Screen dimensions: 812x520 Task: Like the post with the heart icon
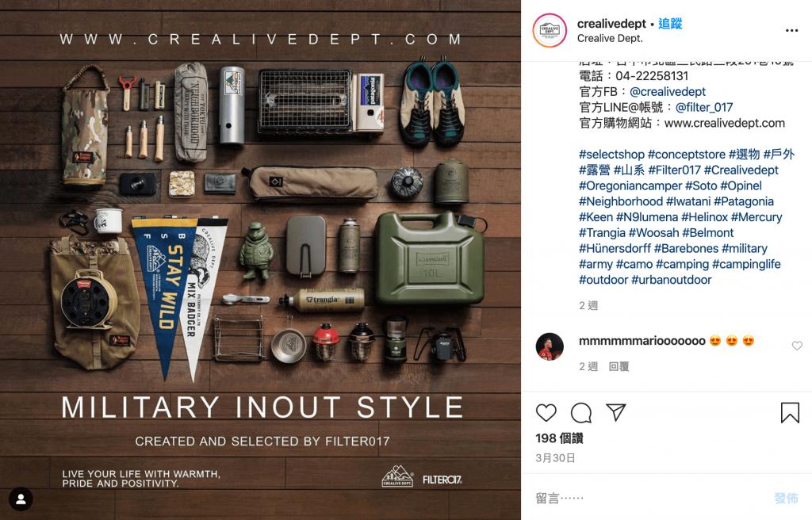click(546, 413)
